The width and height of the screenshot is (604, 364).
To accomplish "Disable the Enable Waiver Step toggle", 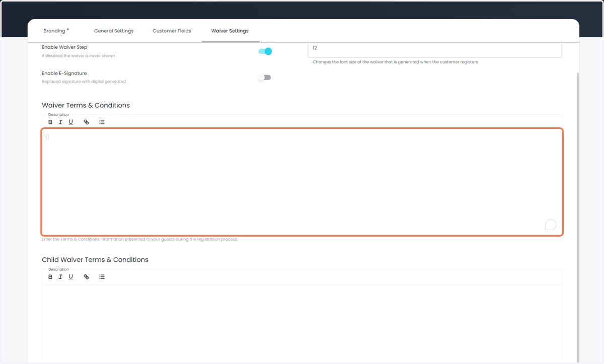I will point(265,51).
